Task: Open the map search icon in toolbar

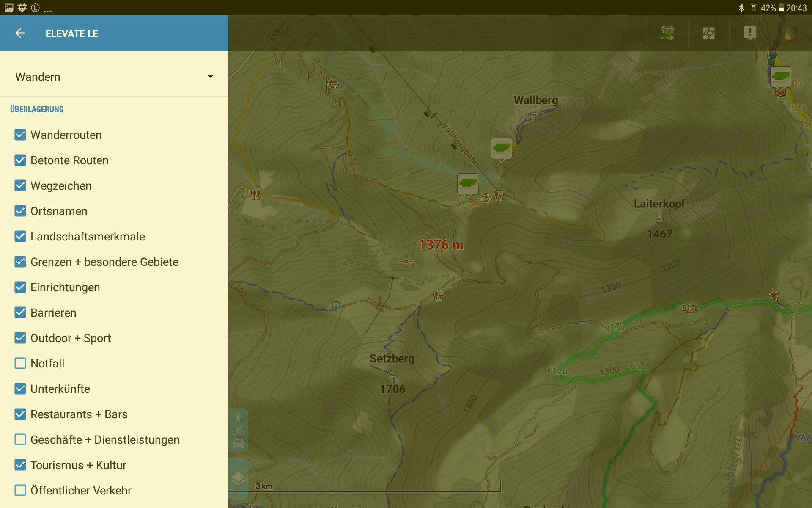Action: [x=667, y=33]
